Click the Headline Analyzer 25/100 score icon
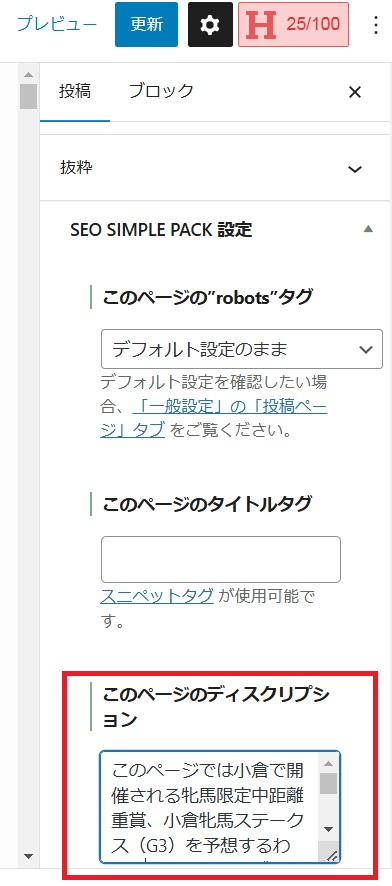 coord(293,24)
